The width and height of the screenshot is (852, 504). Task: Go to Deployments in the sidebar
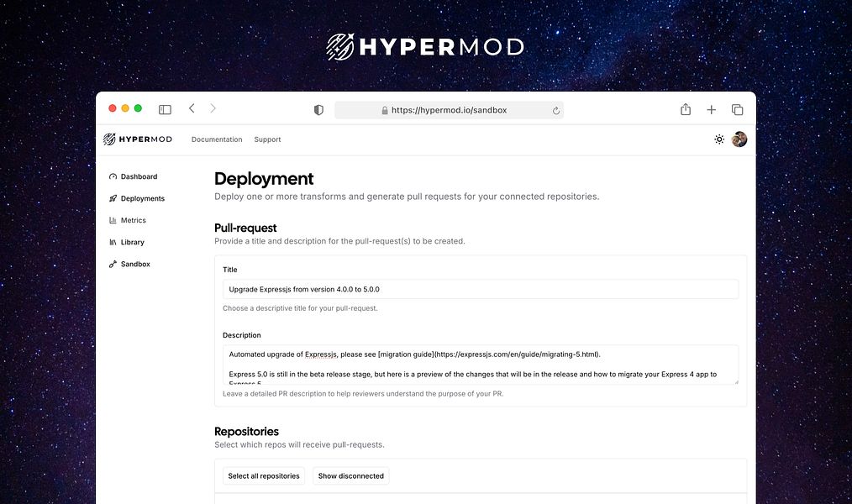point(137,198)
